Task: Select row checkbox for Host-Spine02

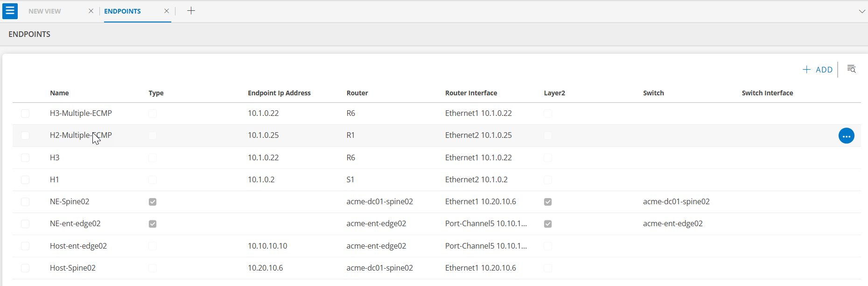Action: coord(25,268)
